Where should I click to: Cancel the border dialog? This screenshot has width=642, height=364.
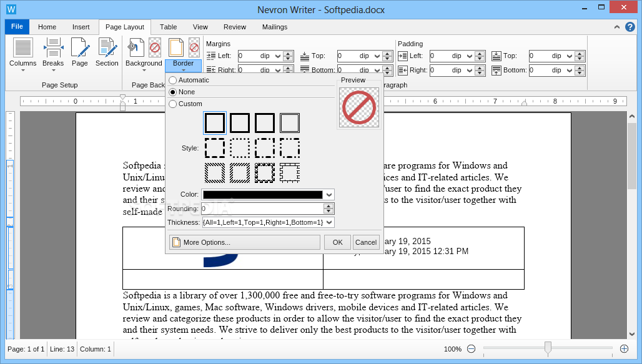pos(365,242)
